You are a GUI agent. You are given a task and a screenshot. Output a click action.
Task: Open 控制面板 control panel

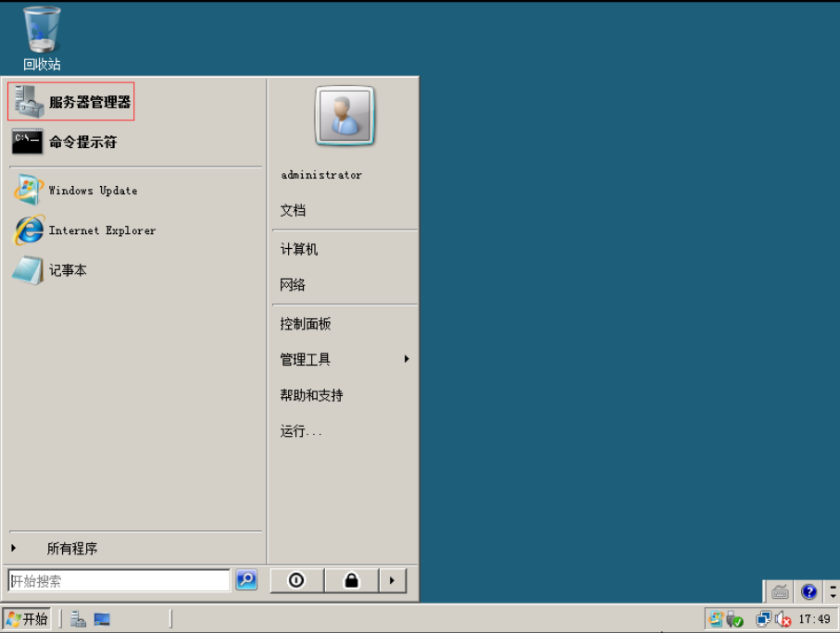coord(306,324)
